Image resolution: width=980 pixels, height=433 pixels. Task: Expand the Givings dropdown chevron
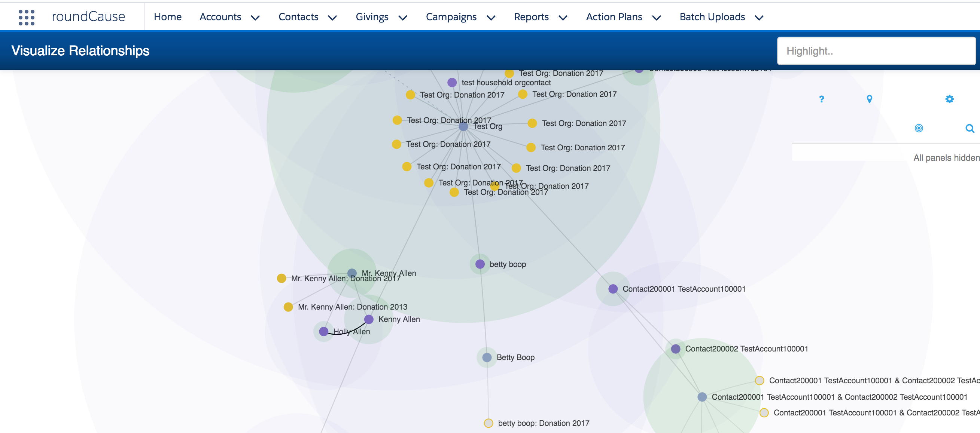403,18
